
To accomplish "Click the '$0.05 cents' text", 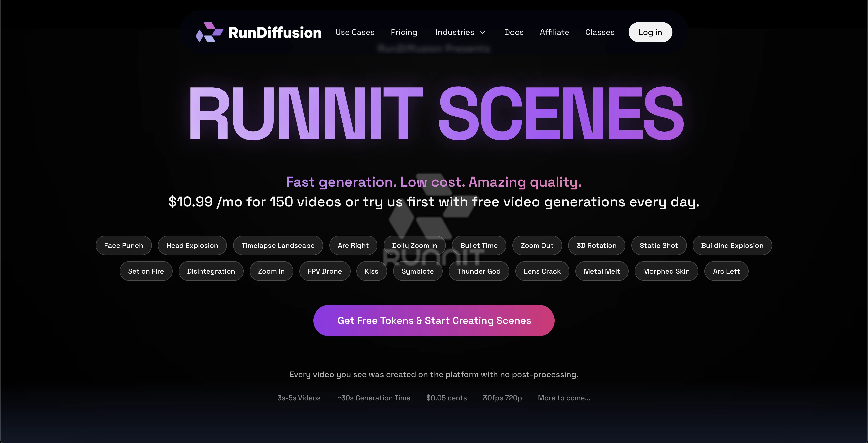I will click(447, 398).
